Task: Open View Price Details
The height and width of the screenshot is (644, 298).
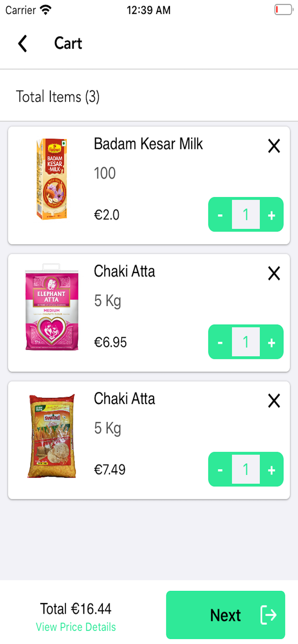Action: click(76, 627)
